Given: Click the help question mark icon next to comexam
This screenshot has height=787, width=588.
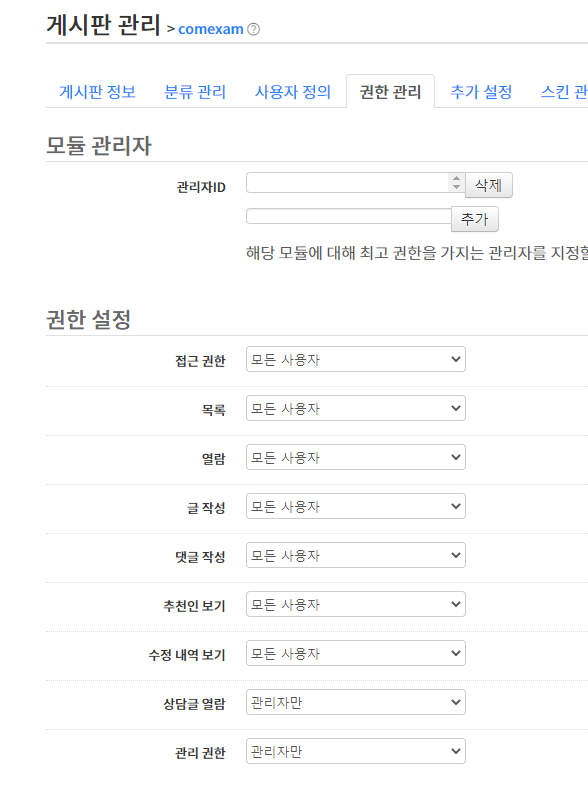Looking at the screenshot, I should (254, 30).
